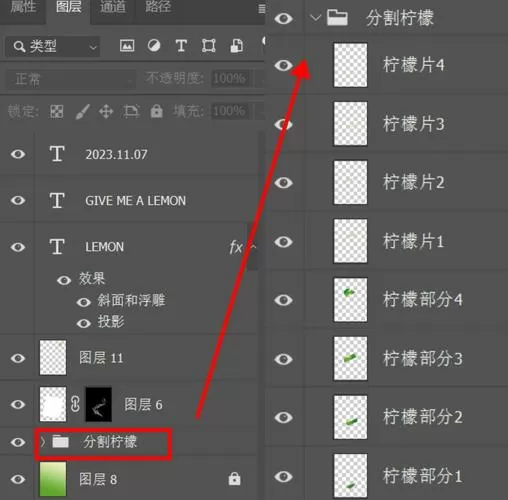Hide layer 柠檬部分3
508x500 pixels.
click(284, 359)
